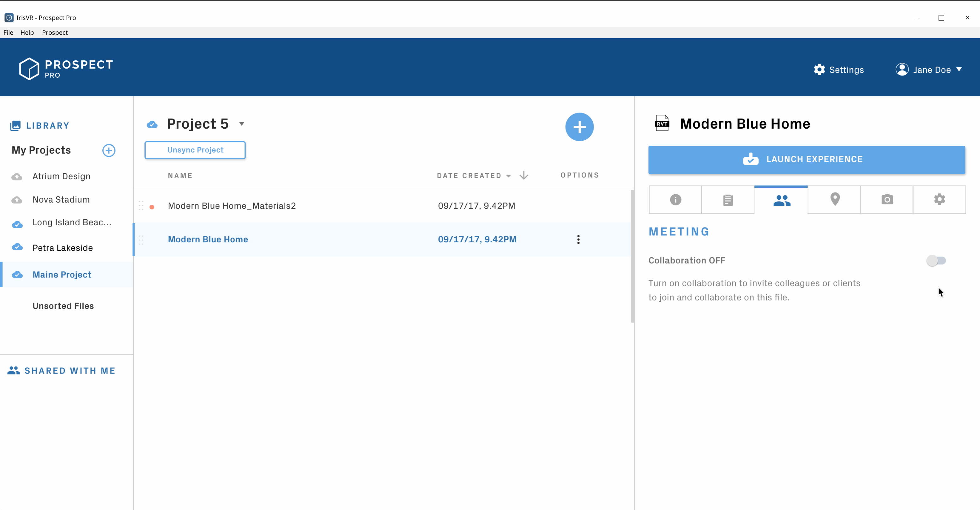This screenshot has height=510, width=980.
Task: Open the Help menu
Action: [27, 32]
